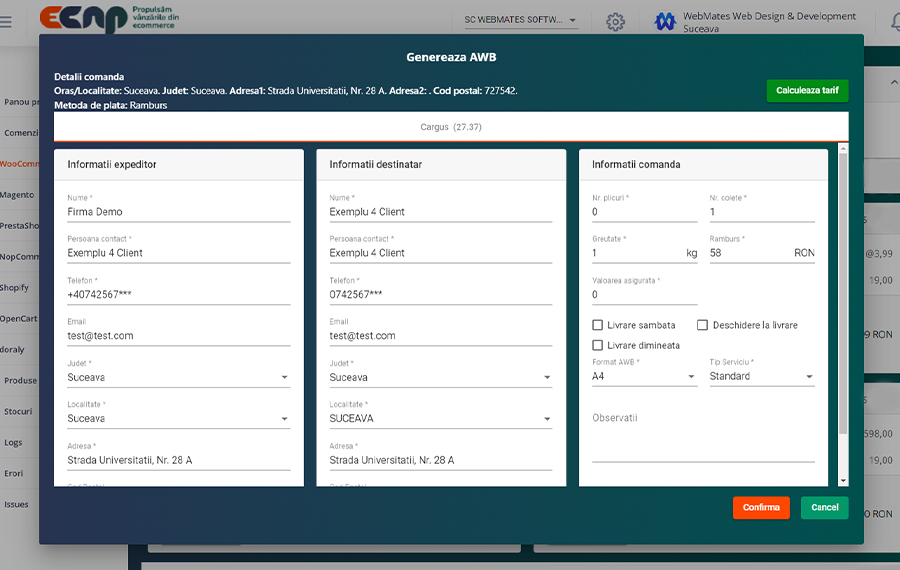The image size is (900, 570).
Task: Open SC WEBMATES company selector
Action: tap(520, 20)
